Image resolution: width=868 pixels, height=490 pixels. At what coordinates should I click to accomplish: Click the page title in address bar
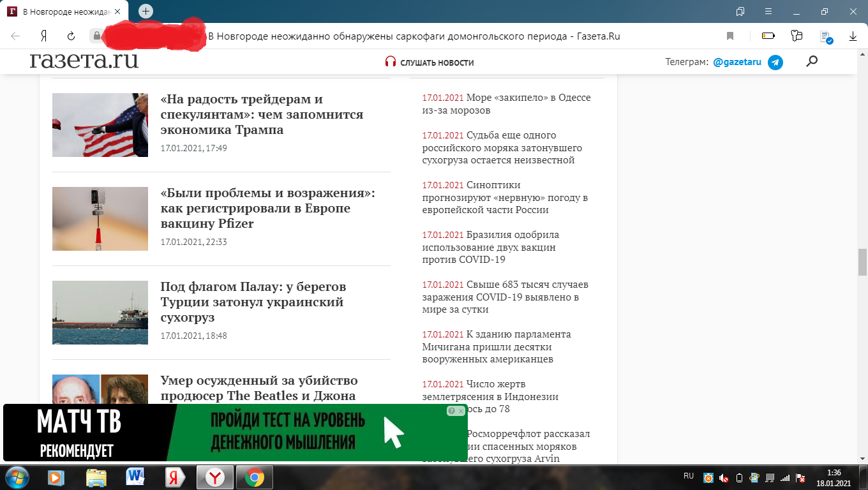(414, 36)
